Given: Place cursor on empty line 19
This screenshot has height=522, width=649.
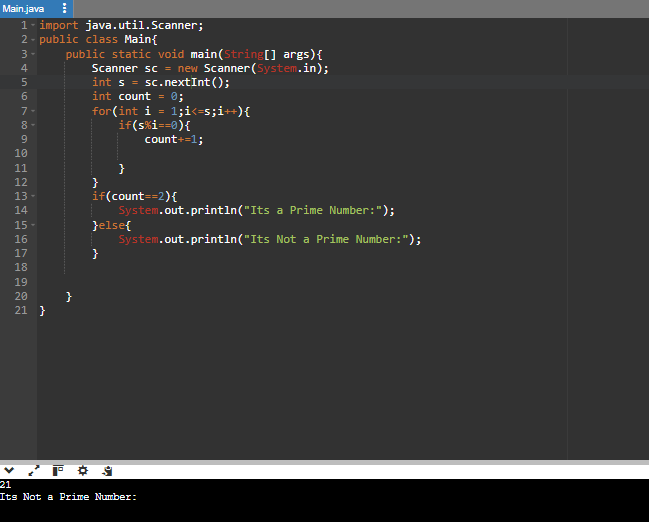Looking at the screenshot, I should click(x=302, y=282).
